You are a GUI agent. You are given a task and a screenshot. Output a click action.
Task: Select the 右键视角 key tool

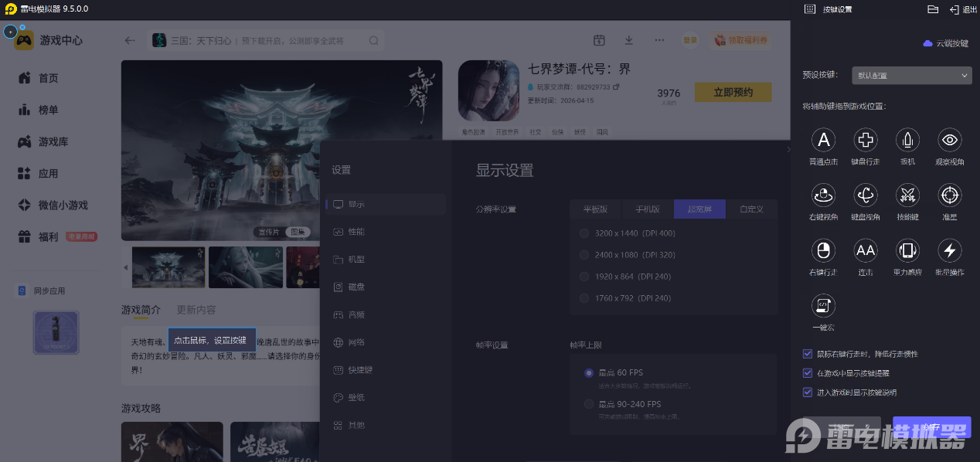(823, 195)
